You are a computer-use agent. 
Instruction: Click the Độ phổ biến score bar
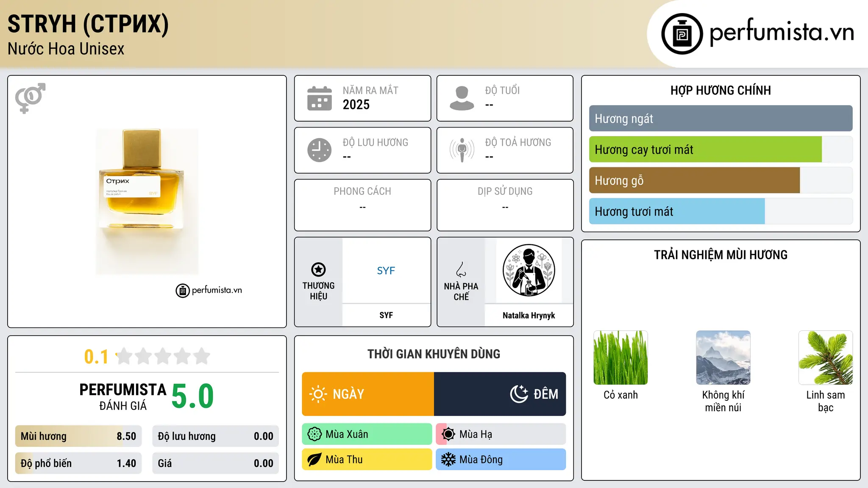[78, 463]
